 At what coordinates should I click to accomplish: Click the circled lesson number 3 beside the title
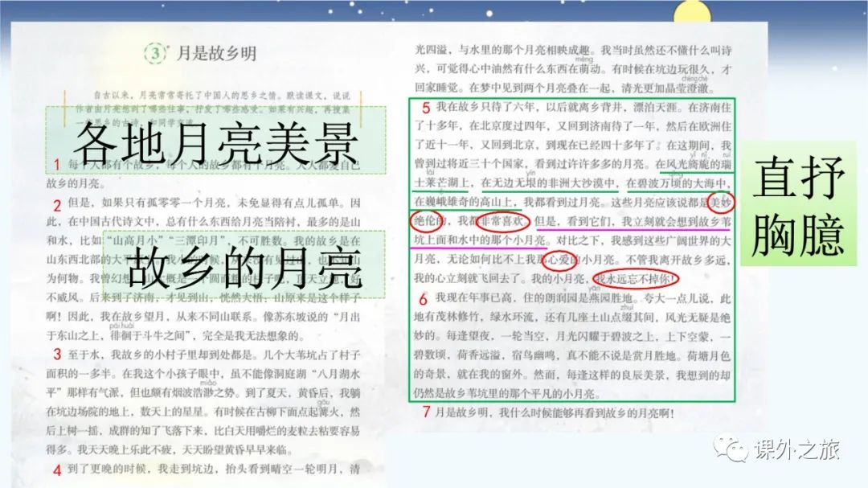pos(156,53)
